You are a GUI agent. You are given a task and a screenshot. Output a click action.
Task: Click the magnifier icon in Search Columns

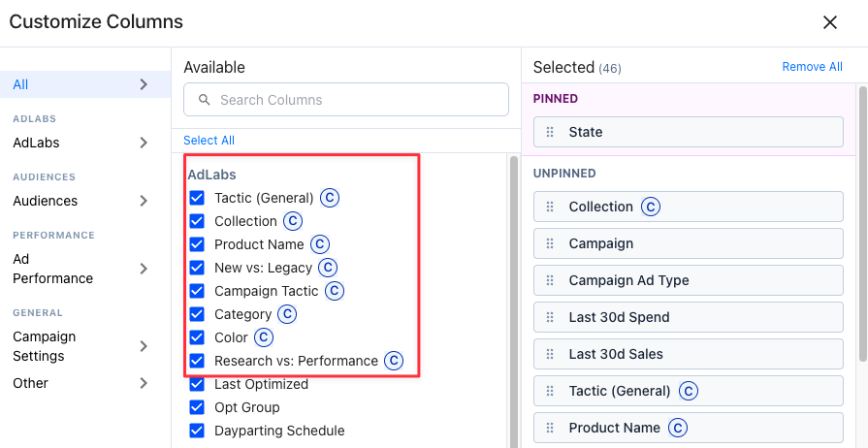point(205,100)
